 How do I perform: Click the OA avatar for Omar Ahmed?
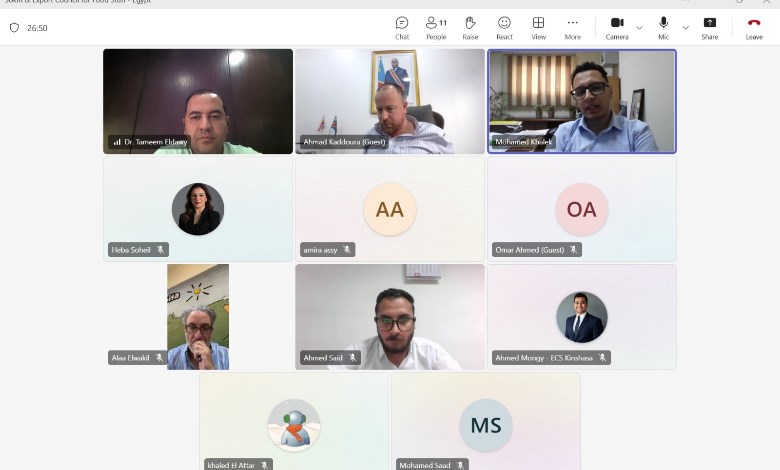(582, 209)
